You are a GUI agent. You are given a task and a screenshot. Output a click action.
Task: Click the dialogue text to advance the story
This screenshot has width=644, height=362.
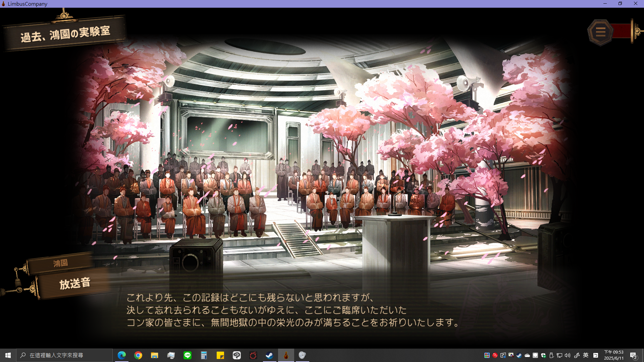pyautogui.click(x=292, y=310)
